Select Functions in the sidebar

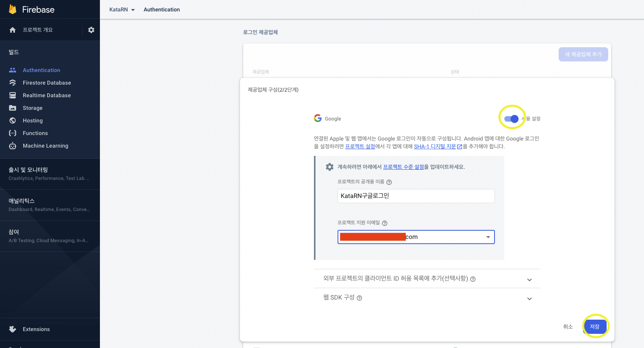pos(35,133)
